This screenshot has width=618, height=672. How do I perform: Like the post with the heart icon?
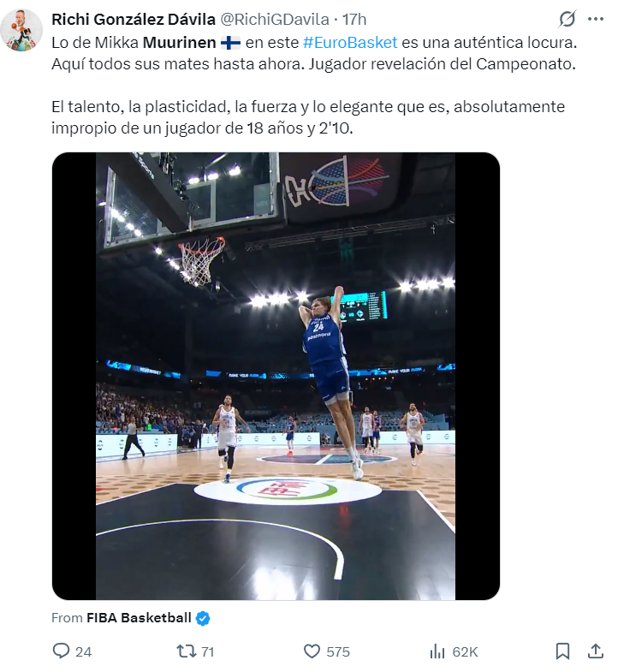(x=312, y=651)
